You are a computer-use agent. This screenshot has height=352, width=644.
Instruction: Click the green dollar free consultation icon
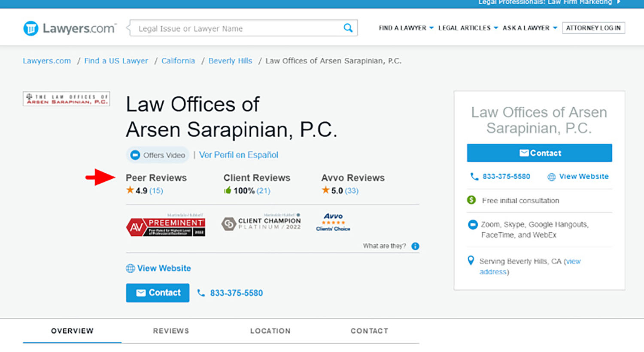point(471,200)
